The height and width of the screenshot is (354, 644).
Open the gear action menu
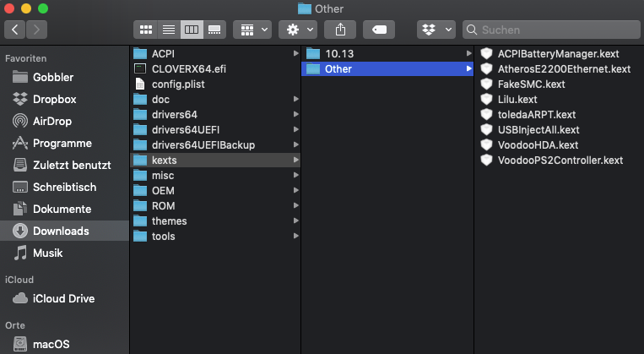click(x=298, y=30)
